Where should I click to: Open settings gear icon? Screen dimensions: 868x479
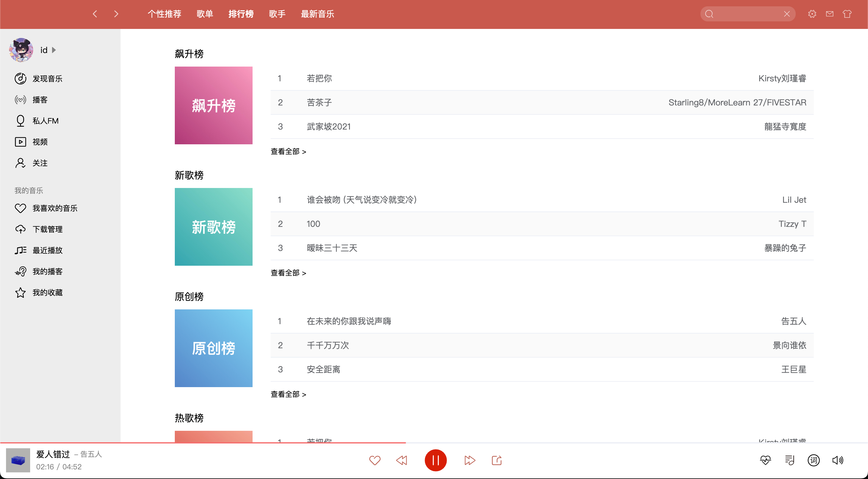[812, 14]
